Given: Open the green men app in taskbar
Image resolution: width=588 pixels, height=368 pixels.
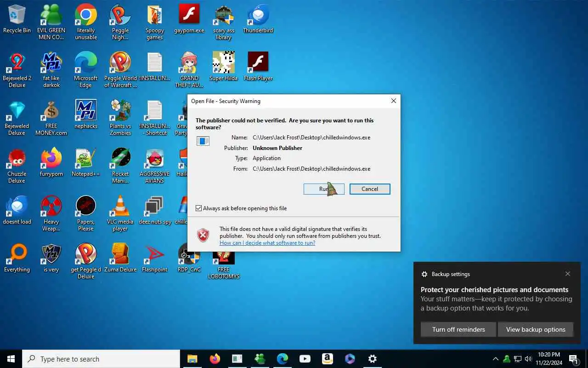Looking at the screenshot, I should tap(260, 359).
